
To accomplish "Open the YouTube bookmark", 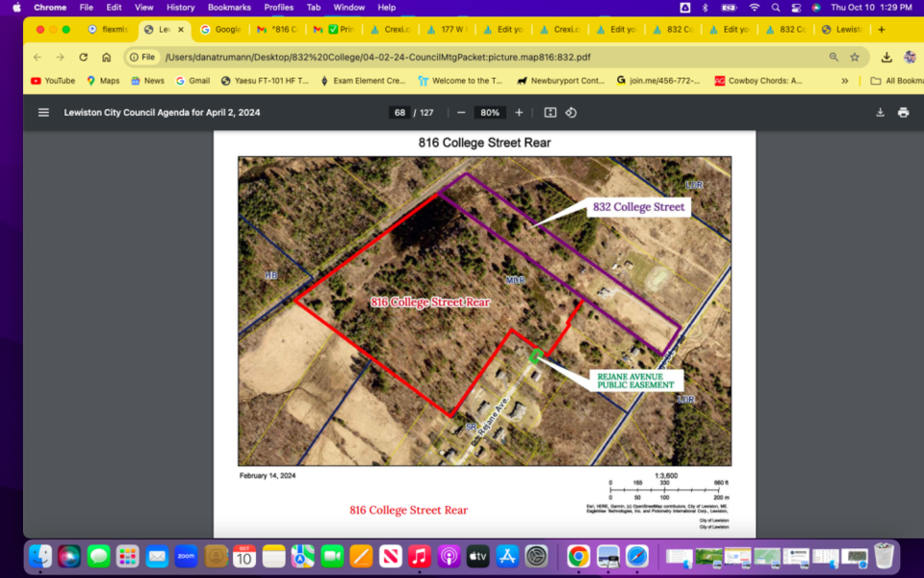I will pyautogui.click(x=52, y=81).
